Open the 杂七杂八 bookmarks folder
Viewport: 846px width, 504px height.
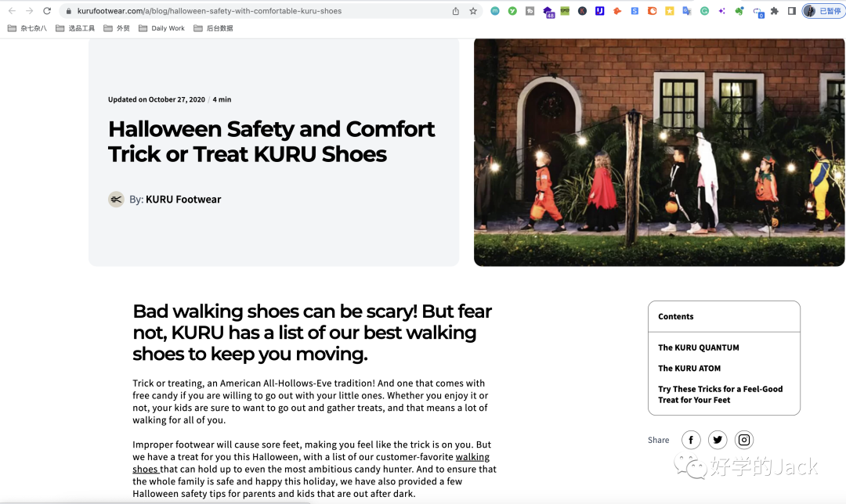[x=27, y=28]
